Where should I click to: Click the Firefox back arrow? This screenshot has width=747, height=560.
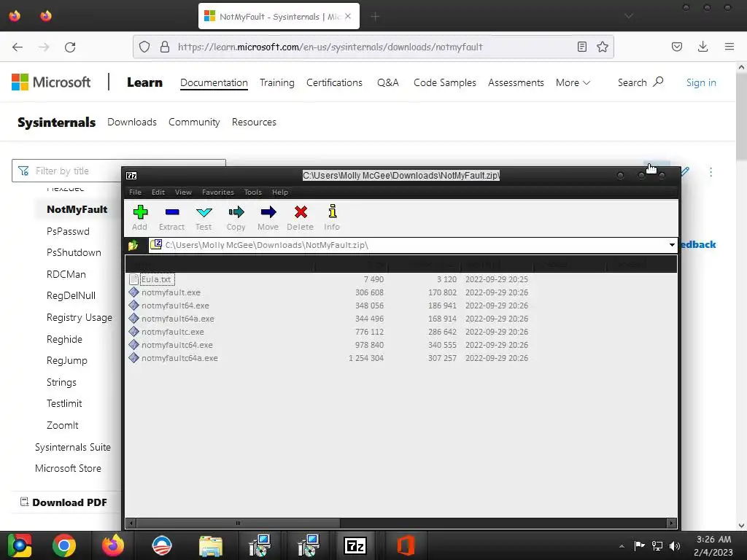pos(18,47)
